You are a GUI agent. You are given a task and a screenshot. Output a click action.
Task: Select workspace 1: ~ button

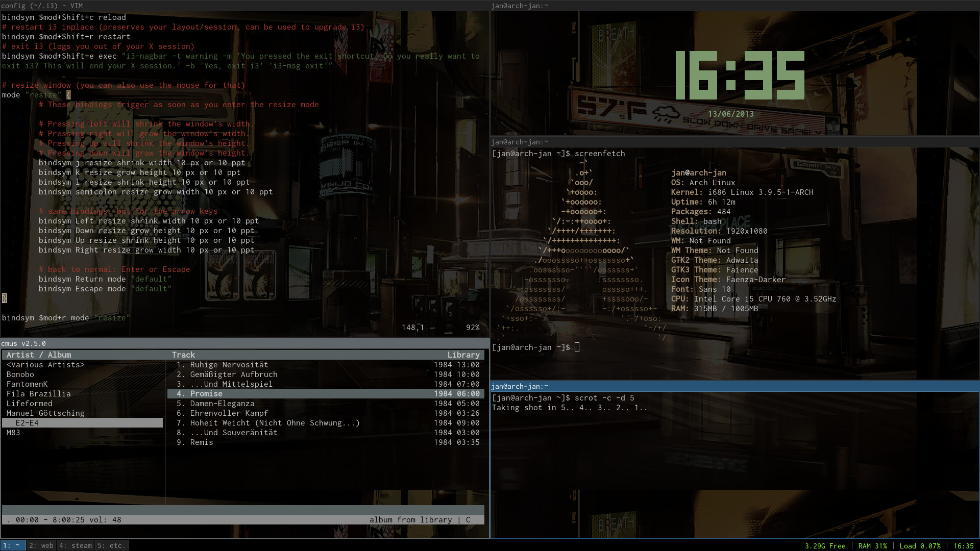coord(12,545)
